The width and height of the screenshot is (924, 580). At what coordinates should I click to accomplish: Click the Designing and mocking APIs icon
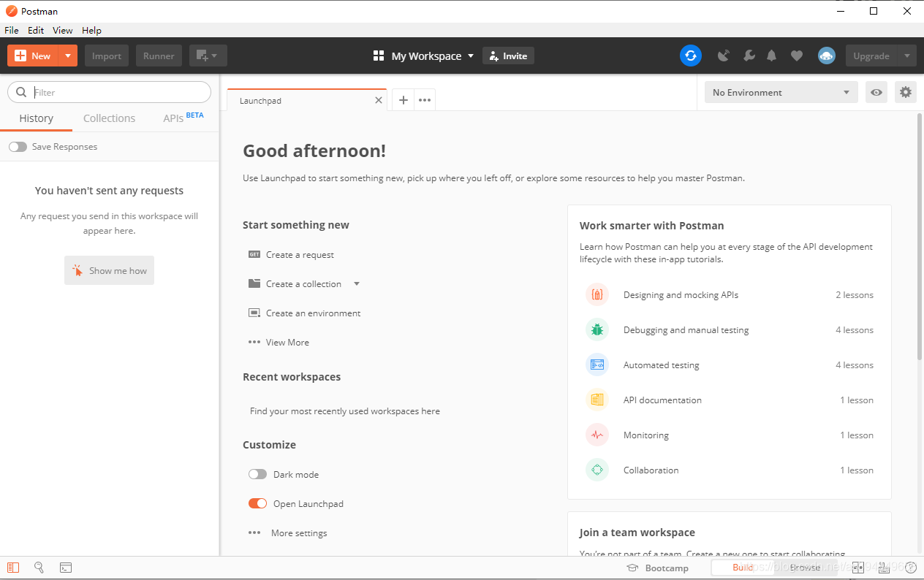tap(597, 294)
